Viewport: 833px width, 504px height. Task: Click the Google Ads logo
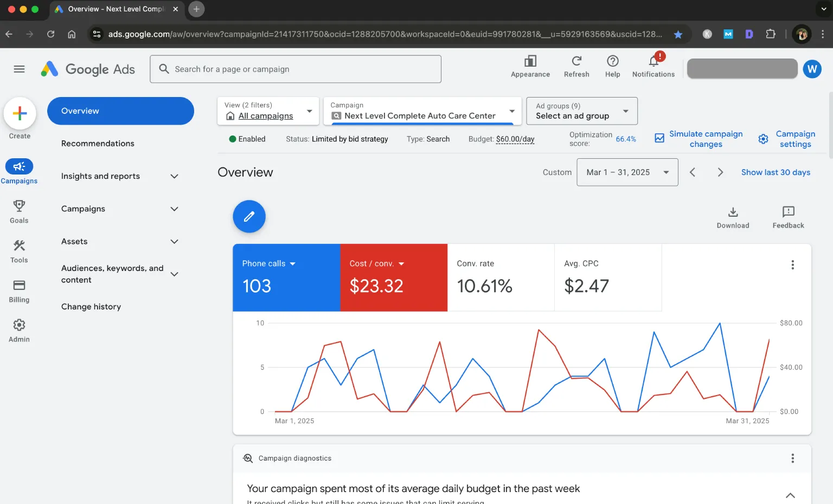click(88, 69)
